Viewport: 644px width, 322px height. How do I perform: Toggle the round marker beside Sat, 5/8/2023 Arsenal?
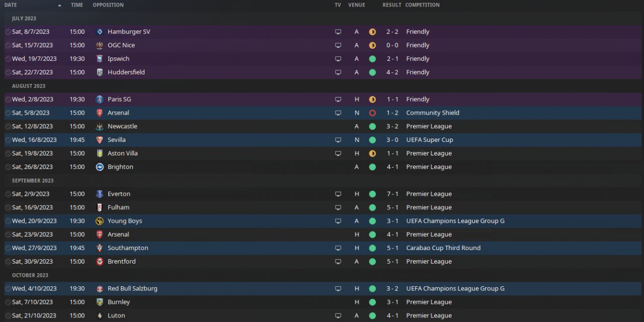(8, 113)
